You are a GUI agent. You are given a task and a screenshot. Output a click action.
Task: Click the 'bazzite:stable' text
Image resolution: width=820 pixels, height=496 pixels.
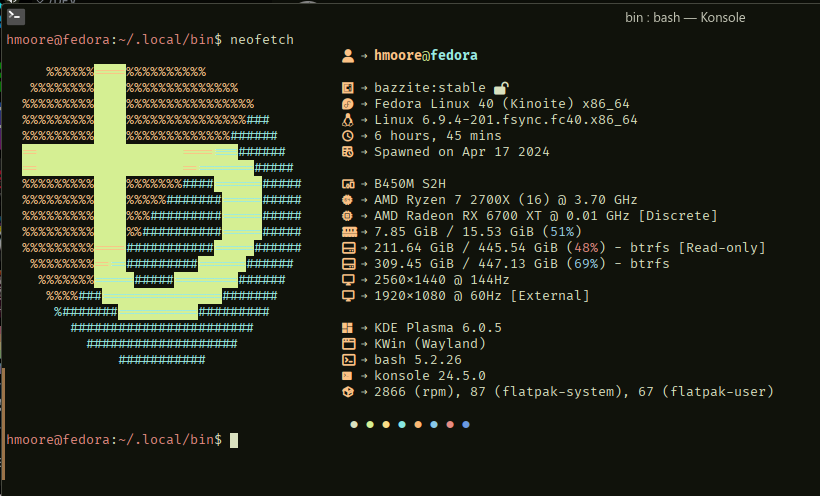(430, 88)
